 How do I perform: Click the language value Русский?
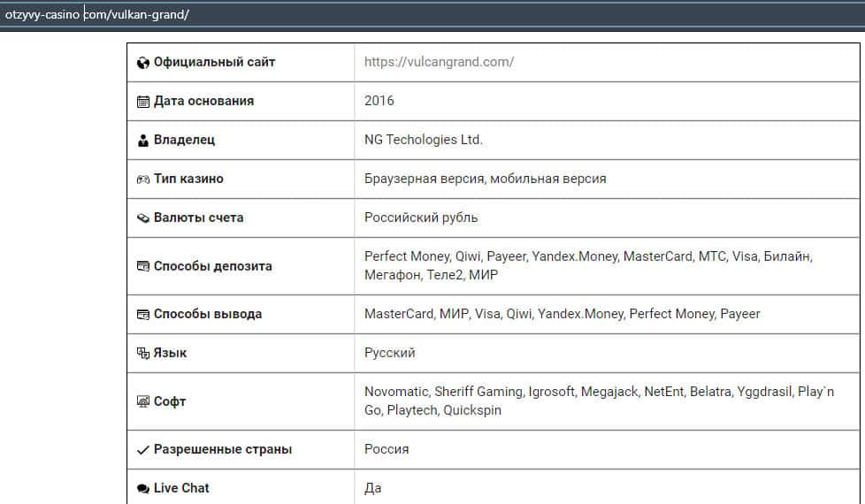[x=389, y=353]
